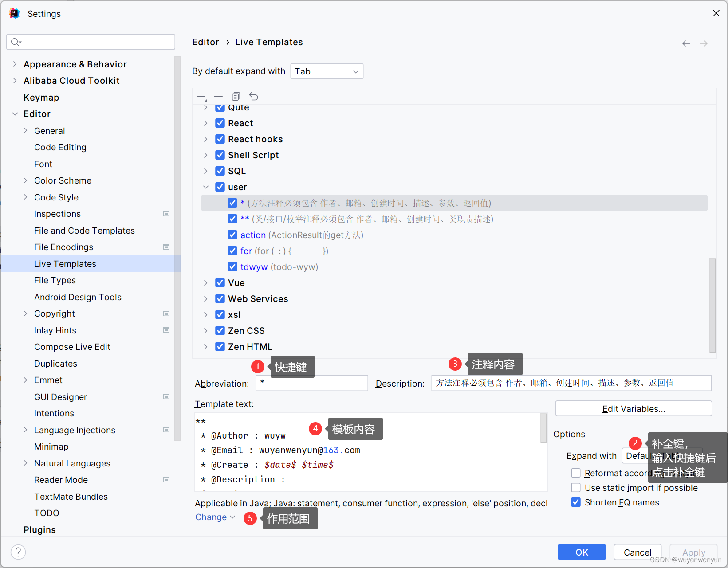Open the File Types settings page
The height and width of the screenshot is (568, 728).
click(55, 280)
